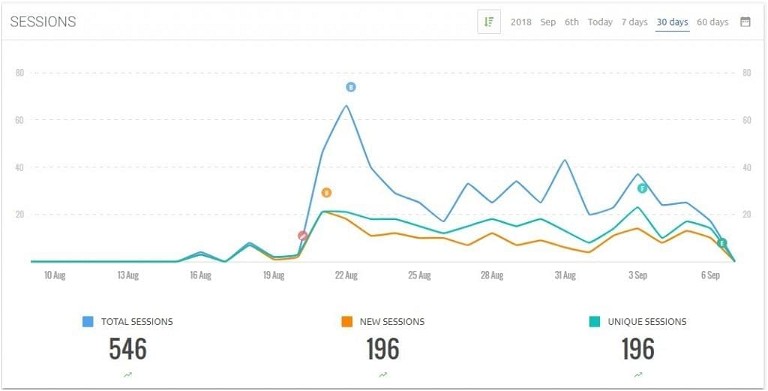The height and width of the screenshot is (391, 768).
Task: Open the calendar date picker icon
Action: pyautogui.click(x=745, y=22)
